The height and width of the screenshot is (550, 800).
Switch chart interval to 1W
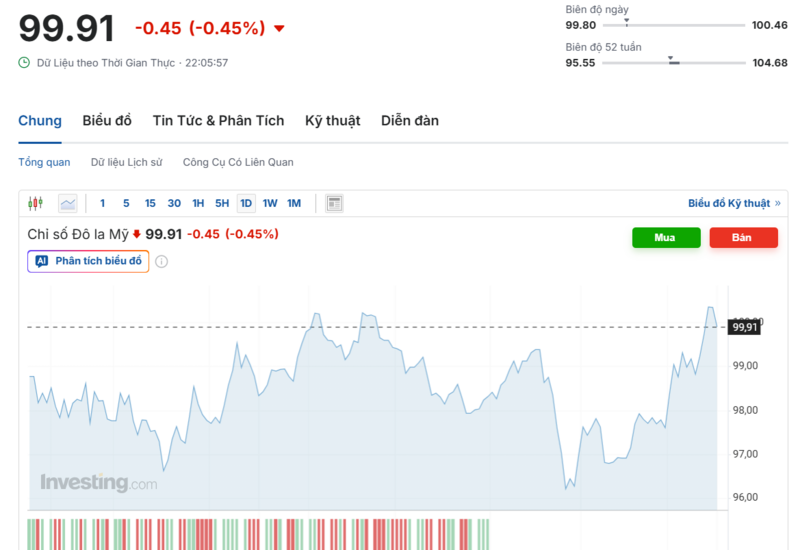[270, 203]
